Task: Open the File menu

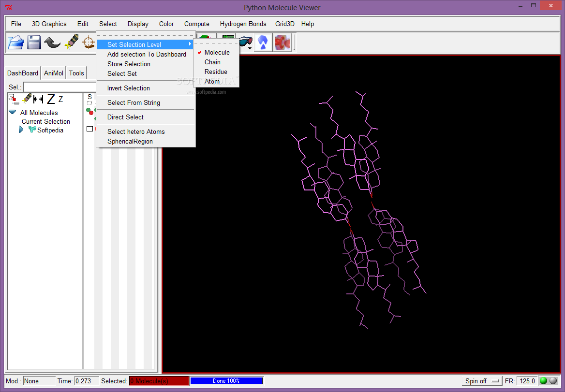Action: (16, 24)
